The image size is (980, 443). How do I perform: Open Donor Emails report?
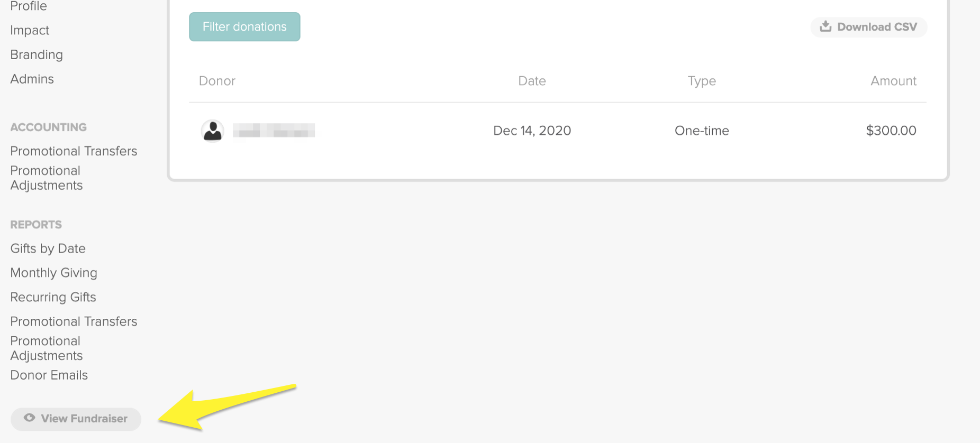tap(49, 375)
